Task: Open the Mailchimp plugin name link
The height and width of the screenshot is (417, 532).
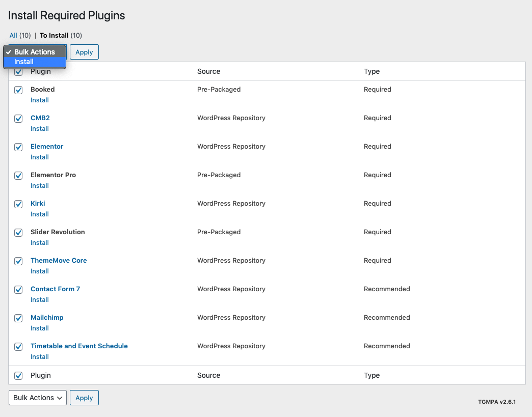Action: click(x=47, y=317)
